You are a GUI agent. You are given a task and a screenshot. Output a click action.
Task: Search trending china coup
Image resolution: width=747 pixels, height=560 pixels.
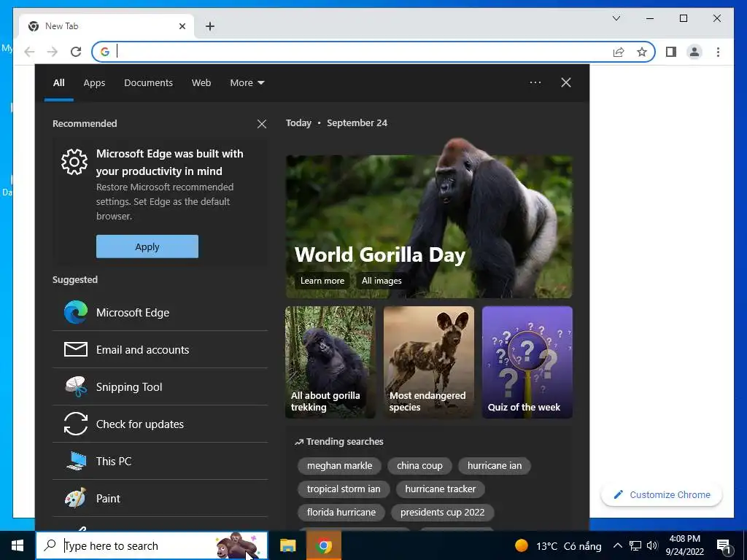point(419,466)
